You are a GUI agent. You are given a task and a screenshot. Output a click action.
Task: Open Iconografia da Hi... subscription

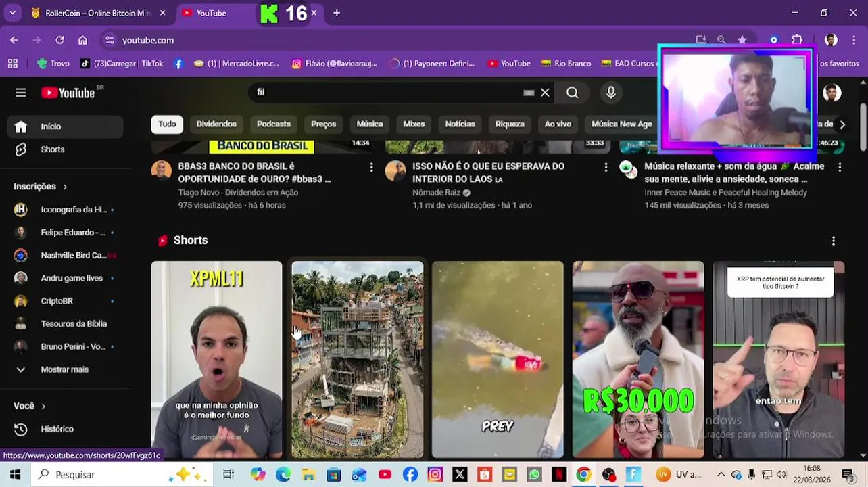(64, 210)
